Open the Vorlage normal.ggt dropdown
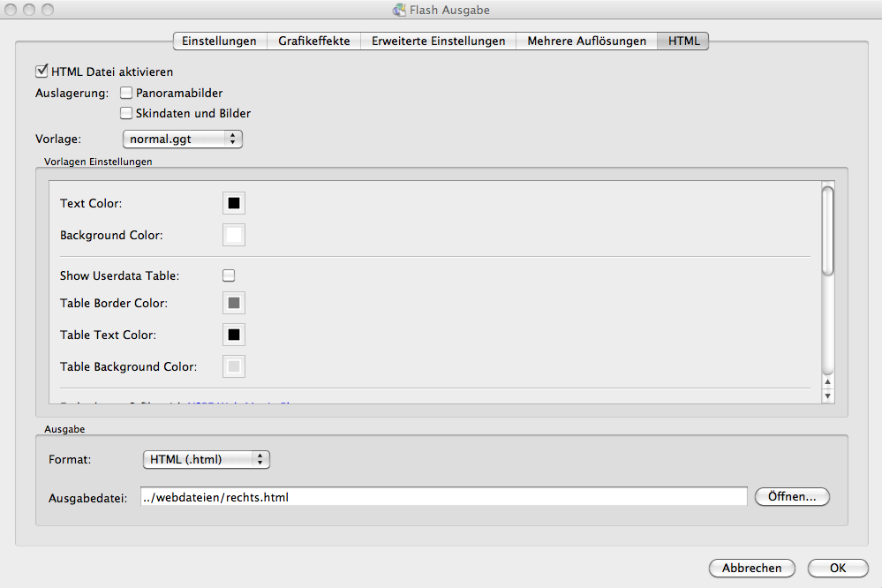Screen dimensions: 882x588 click(182, 139)
